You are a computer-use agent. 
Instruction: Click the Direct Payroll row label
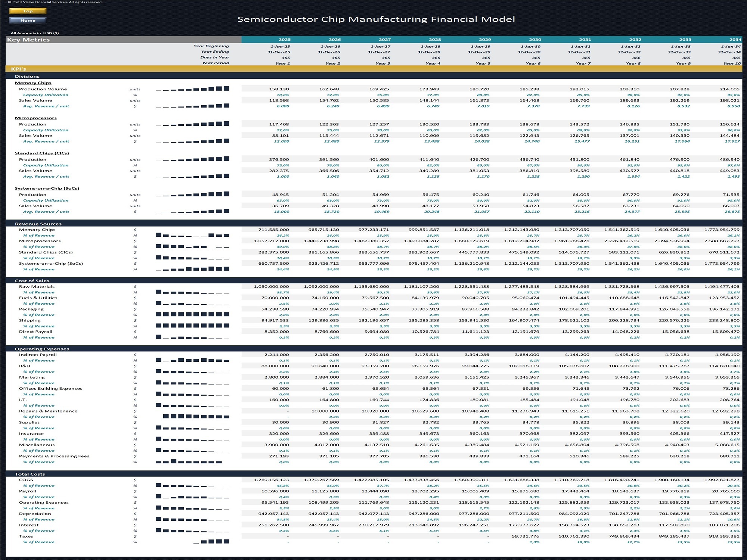click(x=36, y=332)
